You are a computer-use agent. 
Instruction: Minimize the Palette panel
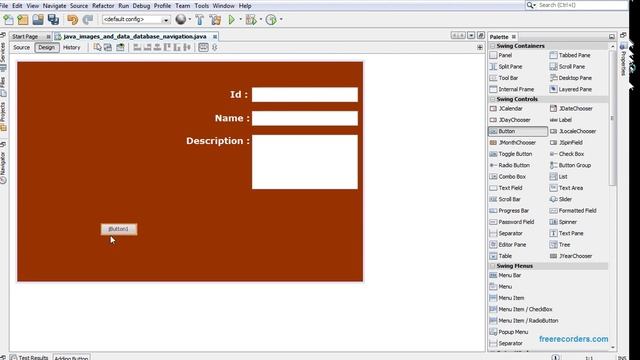pyautogui.click(x=611, y=37)
